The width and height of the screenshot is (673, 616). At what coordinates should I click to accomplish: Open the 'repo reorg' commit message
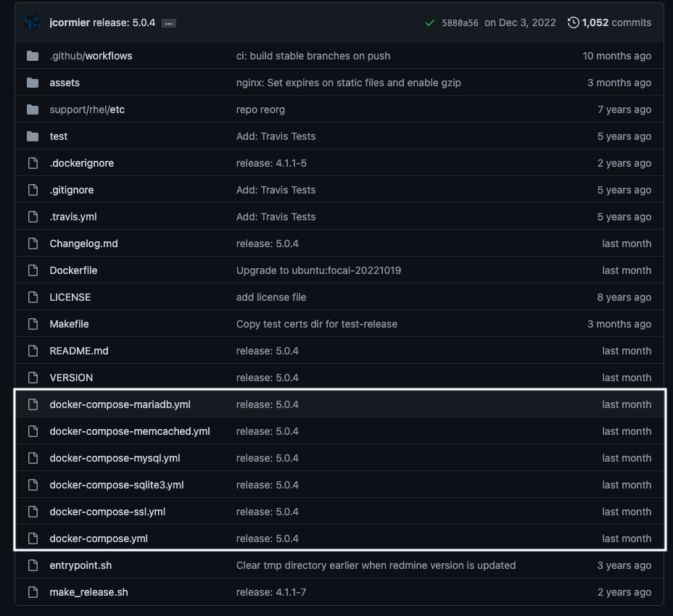click(260, 109)
